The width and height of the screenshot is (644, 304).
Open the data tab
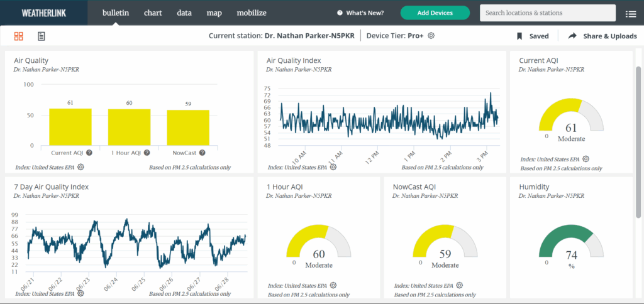tap(184, 13)
